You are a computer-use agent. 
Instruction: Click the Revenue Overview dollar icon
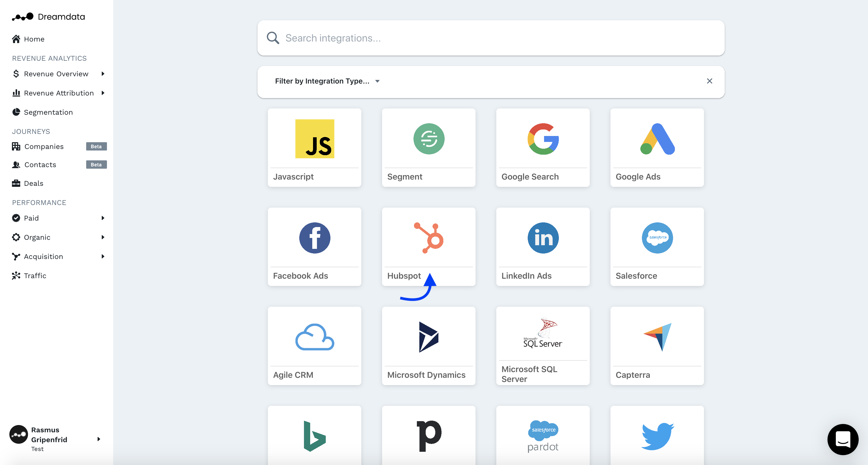coord(16,74)
